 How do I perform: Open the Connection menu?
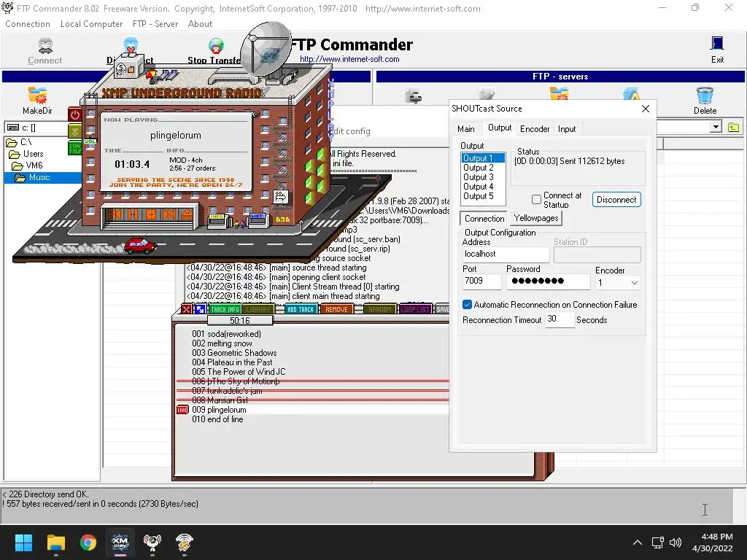(x=28, y=24)
